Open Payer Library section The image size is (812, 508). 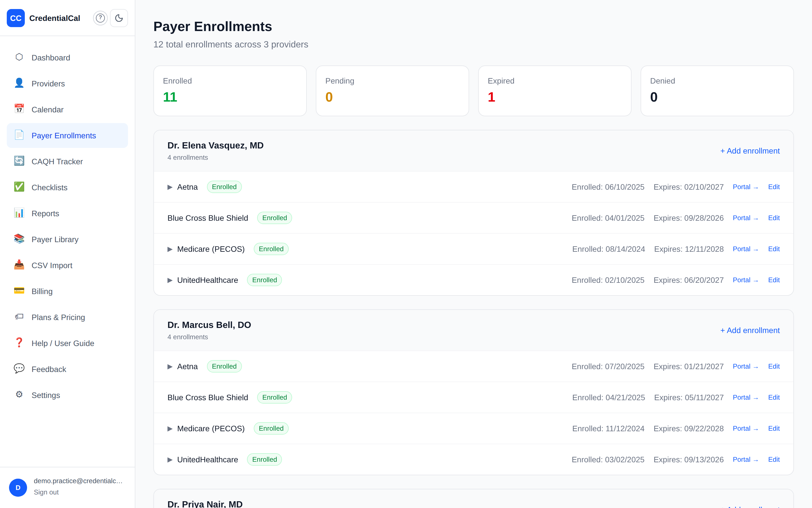pos(67,240)
